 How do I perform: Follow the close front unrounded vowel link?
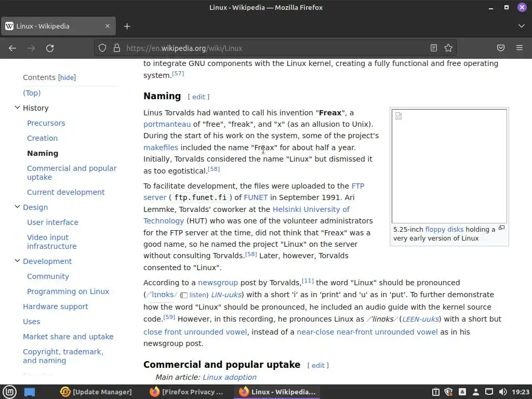[195, 332]
